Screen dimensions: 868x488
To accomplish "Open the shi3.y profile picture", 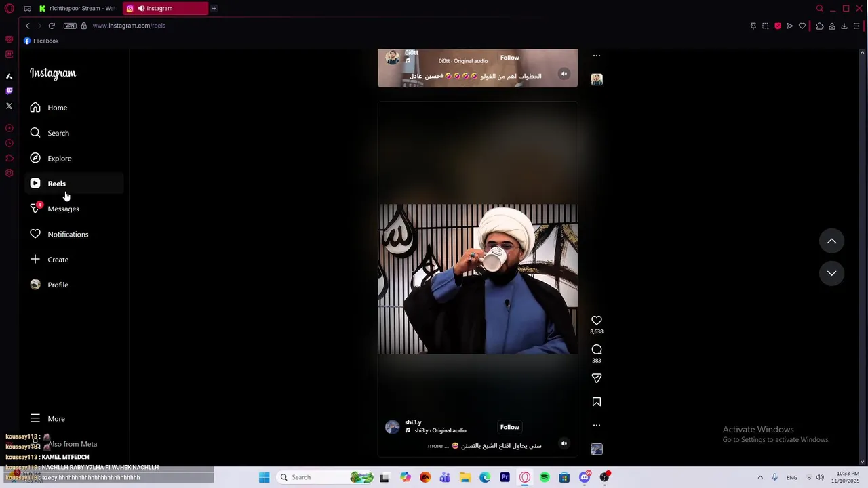I will click(393, 427).
